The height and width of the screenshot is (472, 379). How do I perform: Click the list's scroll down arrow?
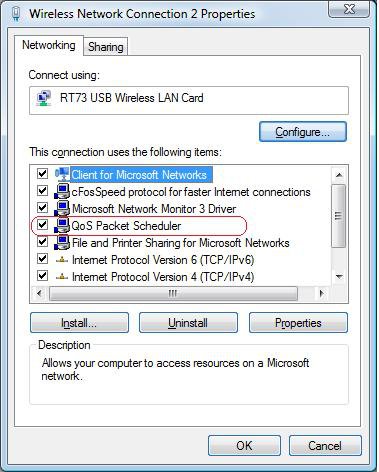coord(339,277)
